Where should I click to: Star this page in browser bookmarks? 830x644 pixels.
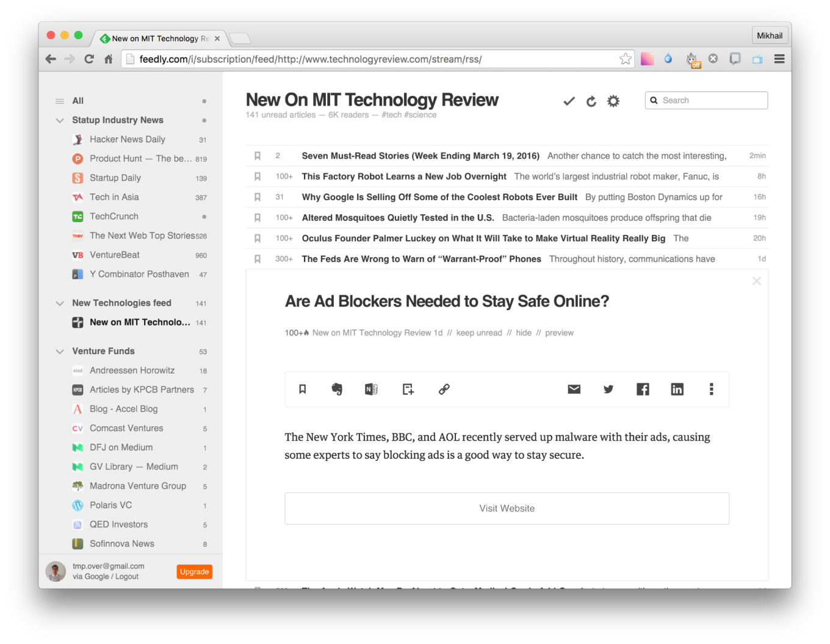click(x=626, y=59)
